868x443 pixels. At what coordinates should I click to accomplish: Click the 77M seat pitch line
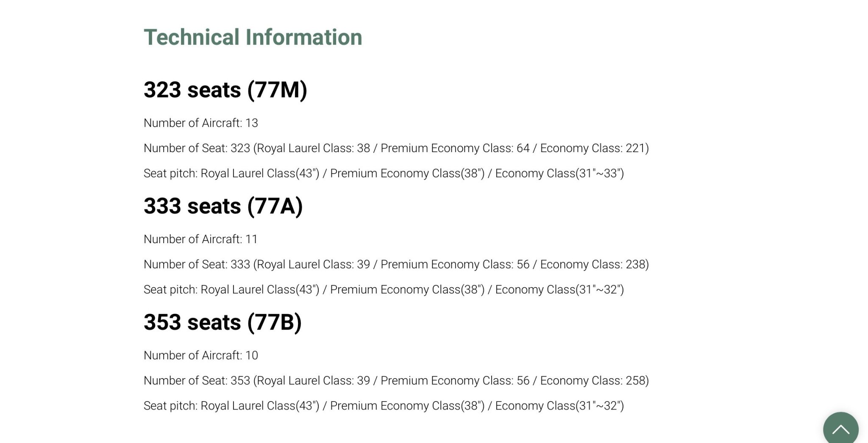(384, 173)
